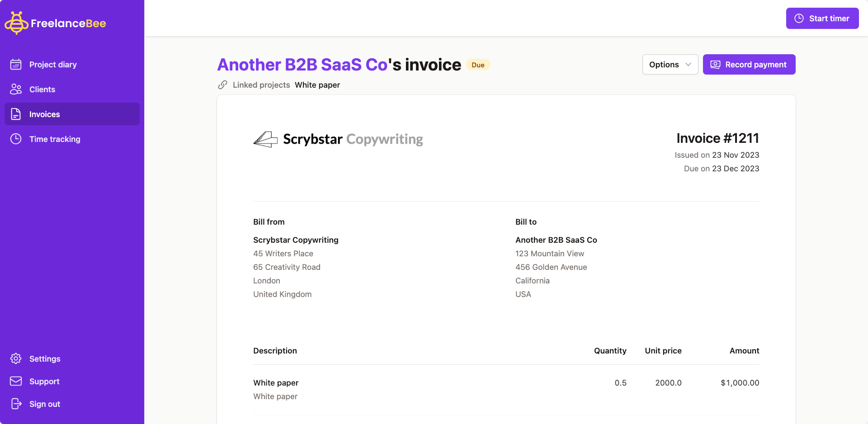Start the timer from the top bar

(822, 19)
